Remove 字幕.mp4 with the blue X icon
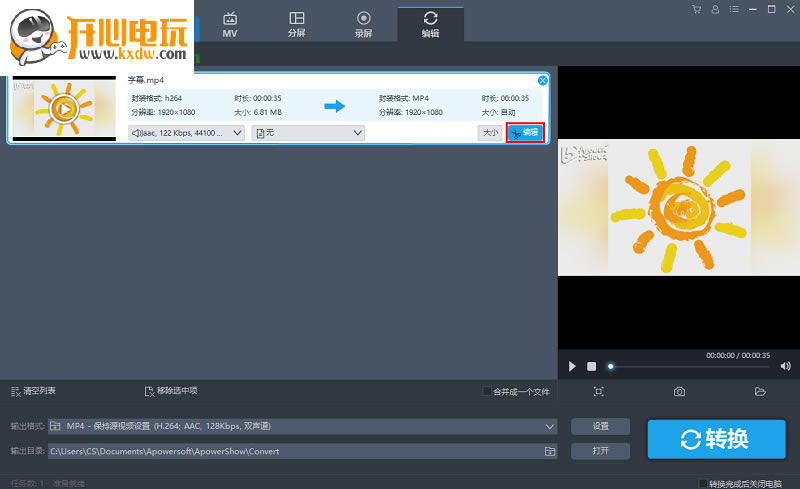800x489 pixels. 543,80
